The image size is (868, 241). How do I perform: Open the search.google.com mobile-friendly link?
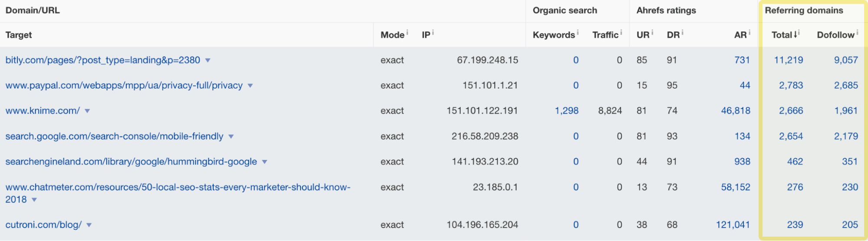114,136
